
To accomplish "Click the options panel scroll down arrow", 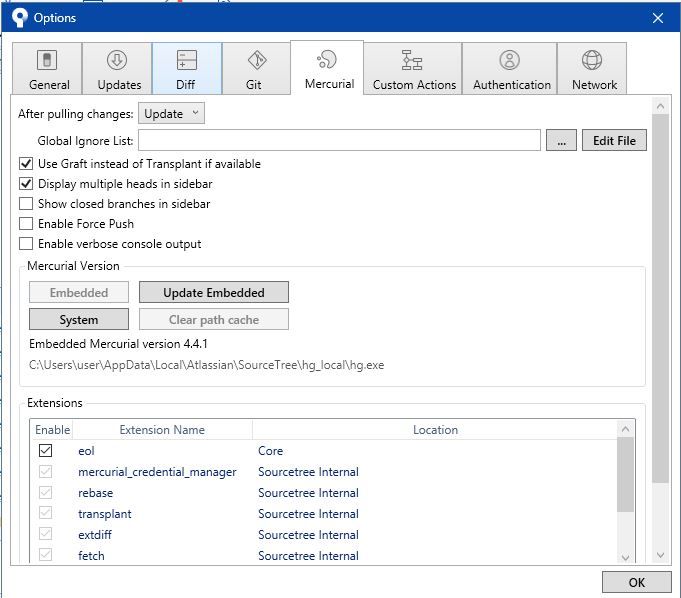I will 661,555.
